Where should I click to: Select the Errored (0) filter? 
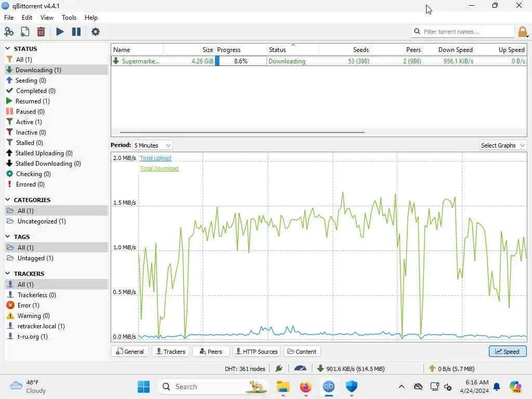click(56, 184)
